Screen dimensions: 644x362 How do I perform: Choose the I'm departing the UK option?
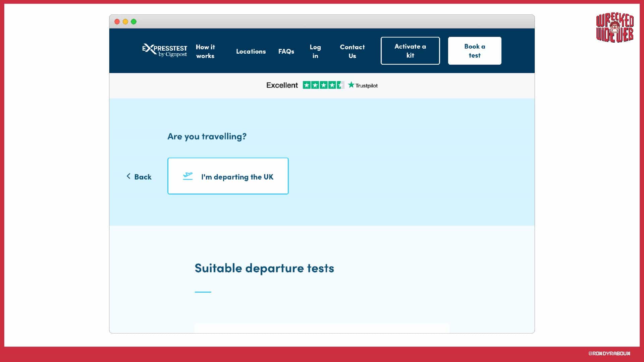(x=228, y=176)
